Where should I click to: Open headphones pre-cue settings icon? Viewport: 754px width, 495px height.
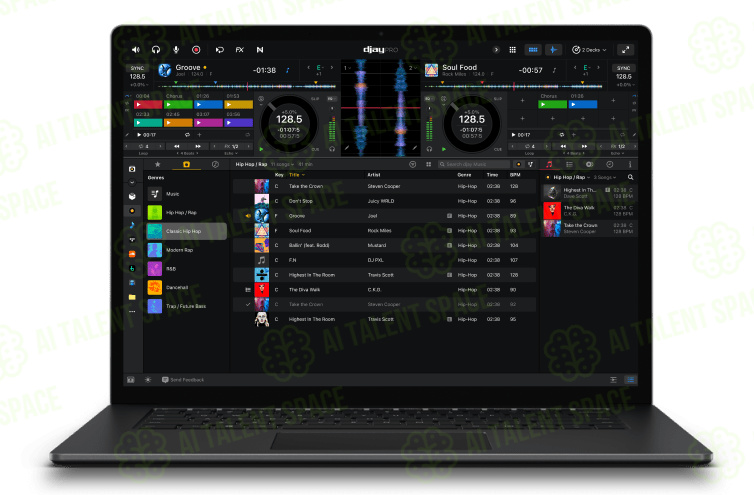156,50
